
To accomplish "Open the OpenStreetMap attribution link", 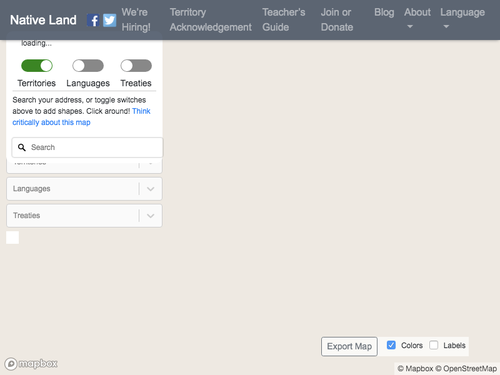I will pos(466,368).
